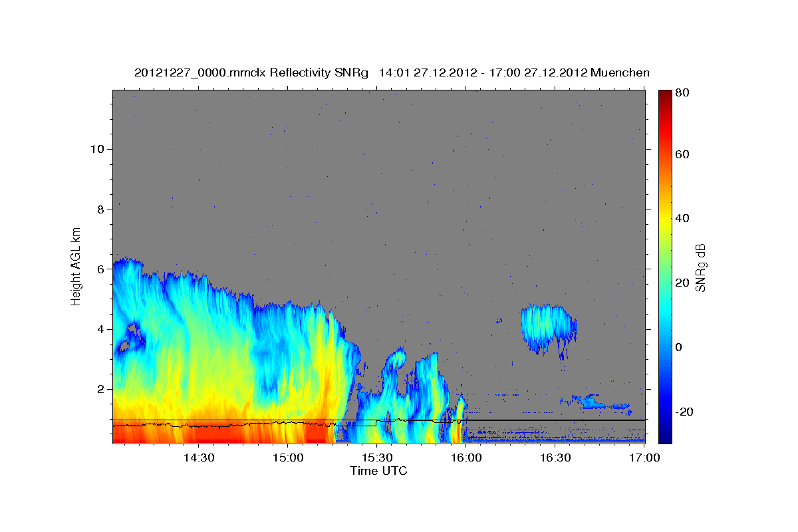Image resolution: width=798 pixels, height=532 pixels.
Task: Click the colorbar value 60
Action: (682, 154)
